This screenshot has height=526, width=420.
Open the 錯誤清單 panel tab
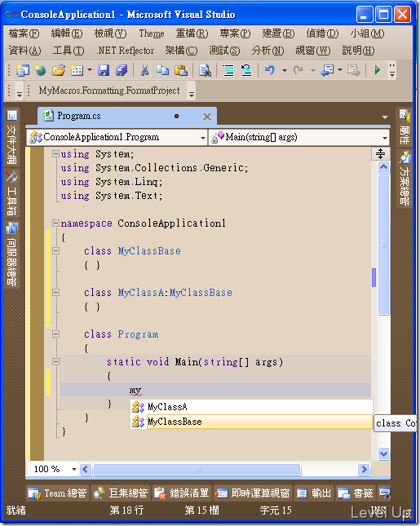pos(182,493)
